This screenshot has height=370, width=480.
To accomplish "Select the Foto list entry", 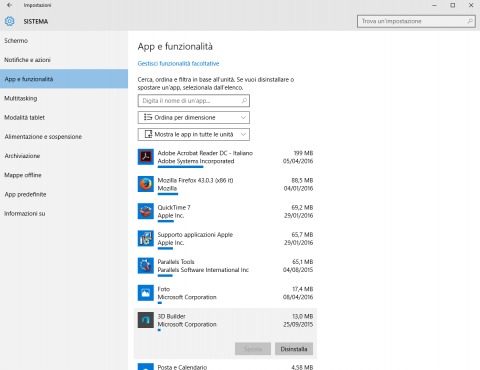I will 225,293.
